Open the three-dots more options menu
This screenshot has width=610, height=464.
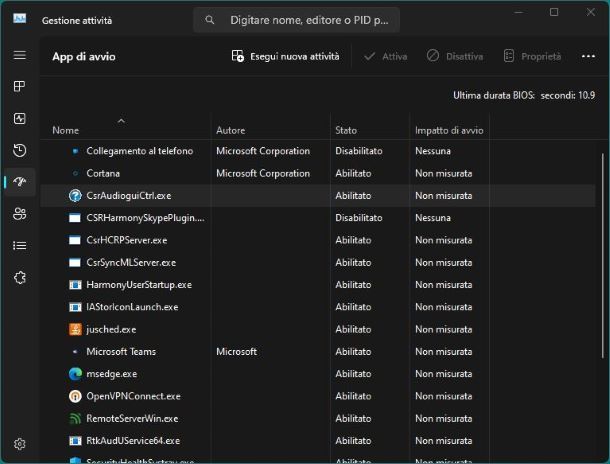point(588,56)
